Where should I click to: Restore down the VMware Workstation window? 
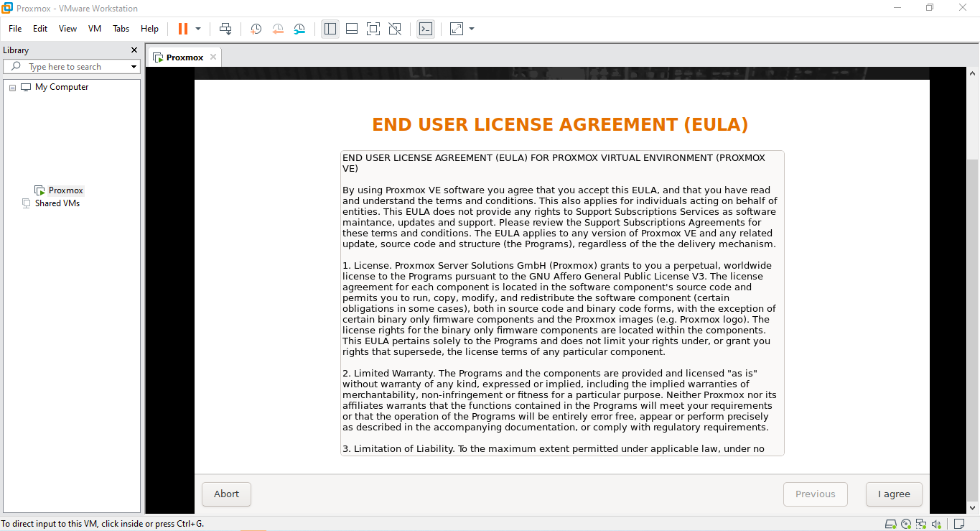pos(930,8)
